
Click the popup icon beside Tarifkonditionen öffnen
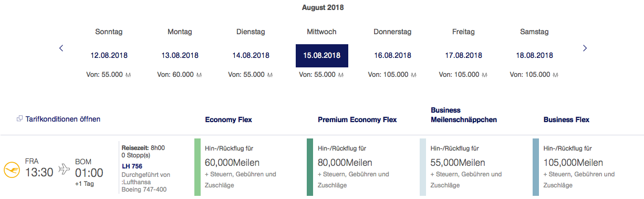pyautogui.click(x=19, y=119)
